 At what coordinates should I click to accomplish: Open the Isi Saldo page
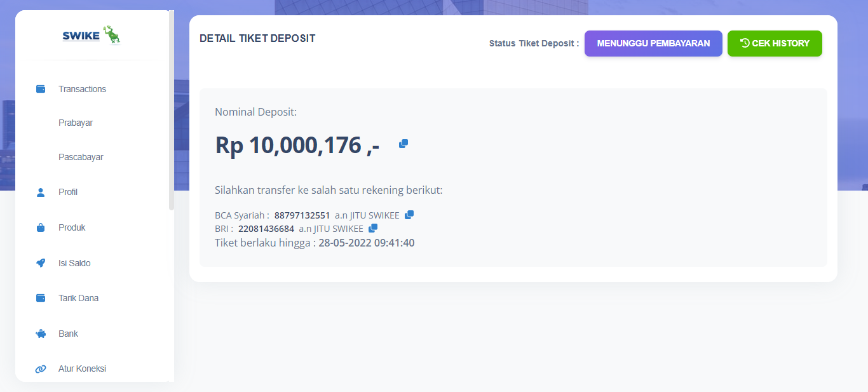click(74, 263)
